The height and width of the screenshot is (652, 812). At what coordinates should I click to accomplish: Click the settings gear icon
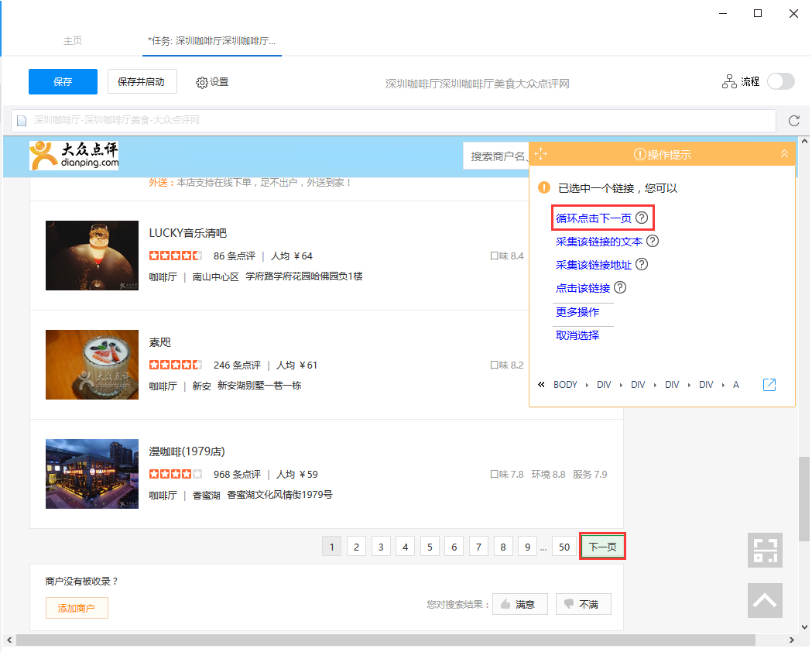coord(201,82)
